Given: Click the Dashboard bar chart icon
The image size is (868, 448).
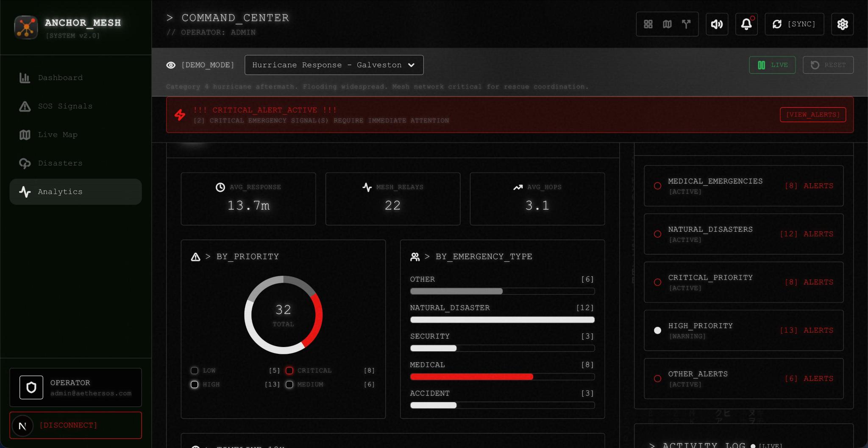Looking at the screenshot, I should point(25,78).
